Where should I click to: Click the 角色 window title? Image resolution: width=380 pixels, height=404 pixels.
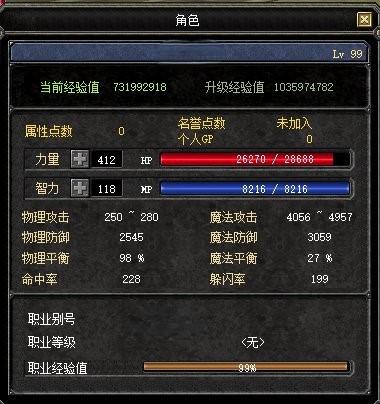pos(187,20)
